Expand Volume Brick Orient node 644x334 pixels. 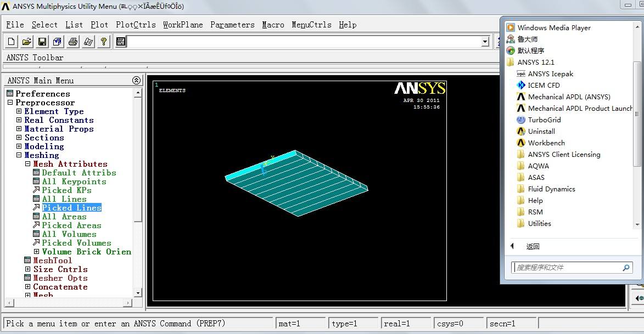click(36, 252)
